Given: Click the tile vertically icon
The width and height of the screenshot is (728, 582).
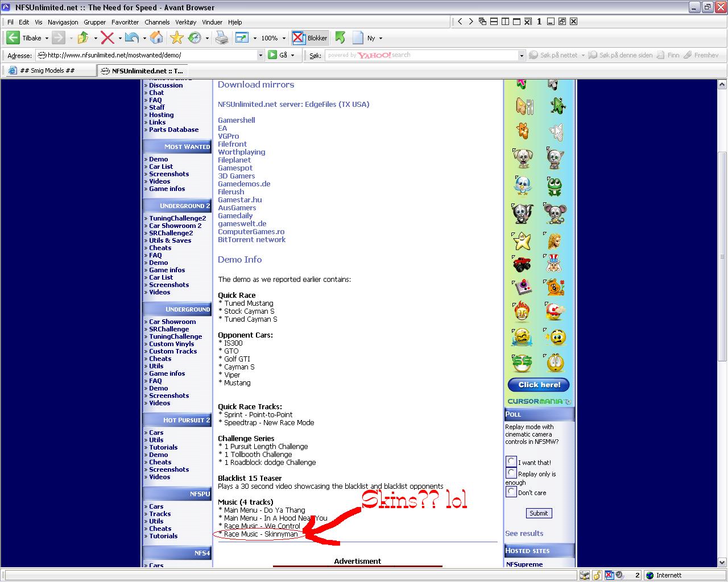Looking at the screenshot, I should click(505, 22).
